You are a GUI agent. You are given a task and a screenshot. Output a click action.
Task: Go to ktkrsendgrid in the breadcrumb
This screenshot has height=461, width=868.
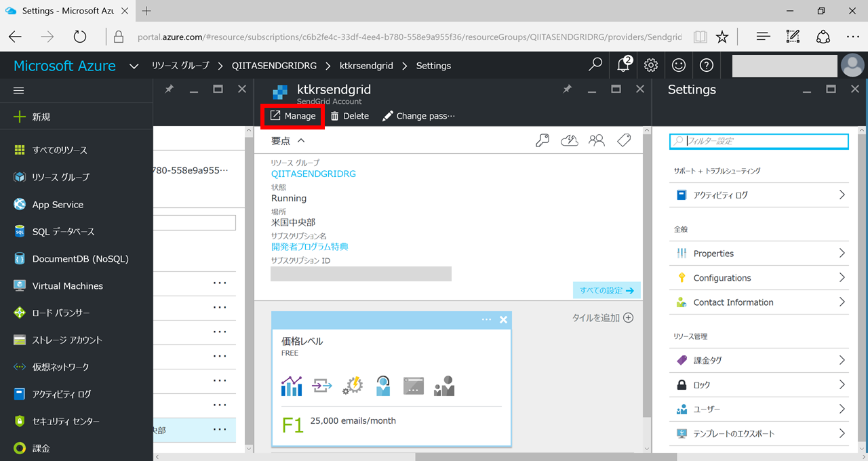[x=366, y=66]
